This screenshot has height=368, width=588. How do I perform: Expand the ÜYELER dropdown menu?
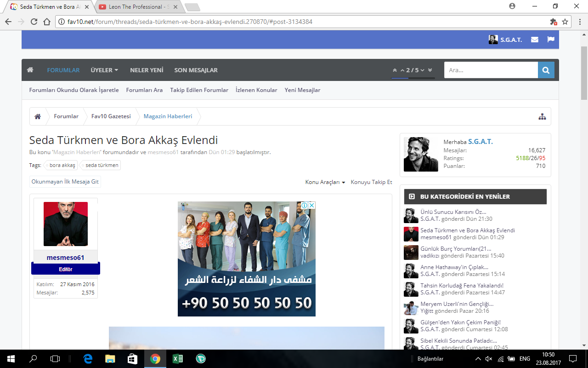[104, 70]
